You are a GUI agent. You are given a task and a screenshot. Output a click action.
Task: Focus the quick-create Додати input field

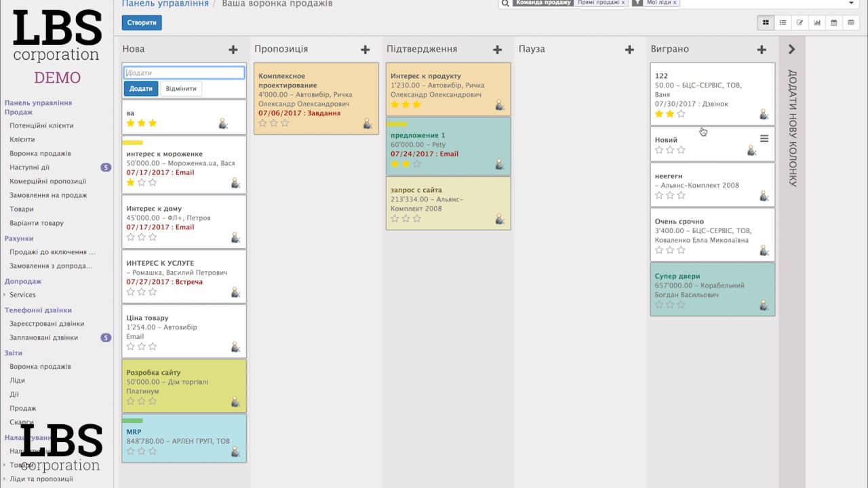(x=184, y=73)
